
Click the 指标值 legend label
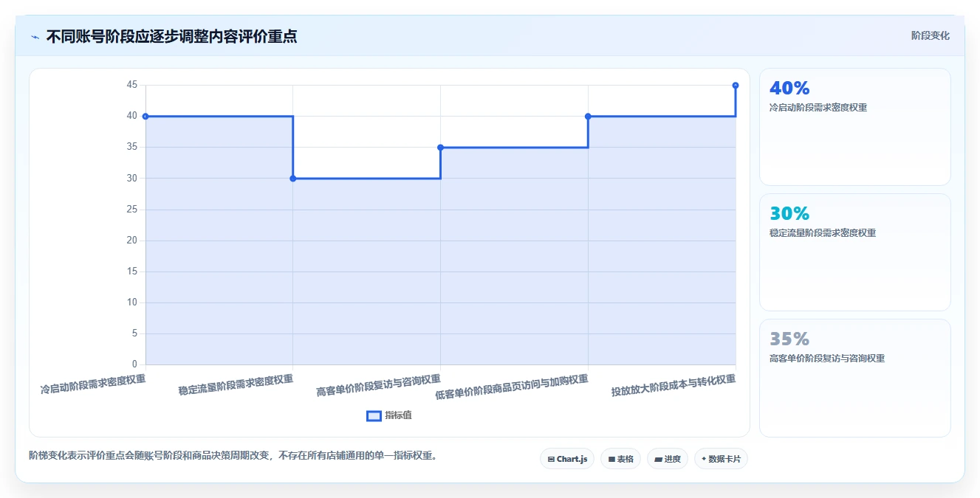tap(398, 415)
